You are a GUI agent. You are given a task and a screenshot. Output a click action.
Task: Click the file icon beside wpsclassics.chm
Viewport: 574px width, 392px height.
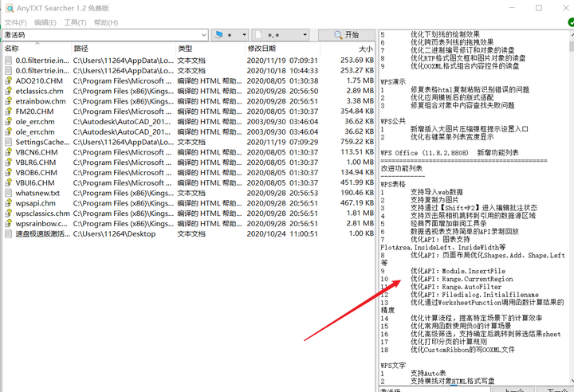tap(9, 214)
